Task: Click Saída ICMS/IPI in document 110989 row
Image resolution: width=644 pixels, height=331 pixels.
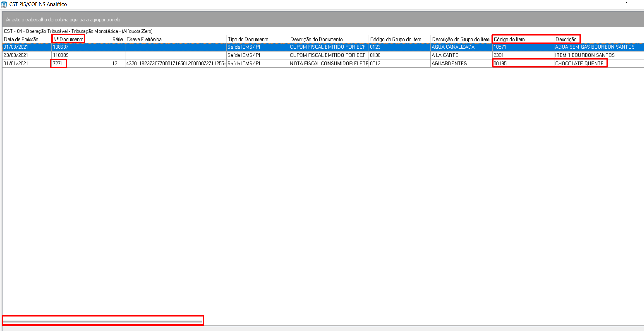Action: point(258,55)
